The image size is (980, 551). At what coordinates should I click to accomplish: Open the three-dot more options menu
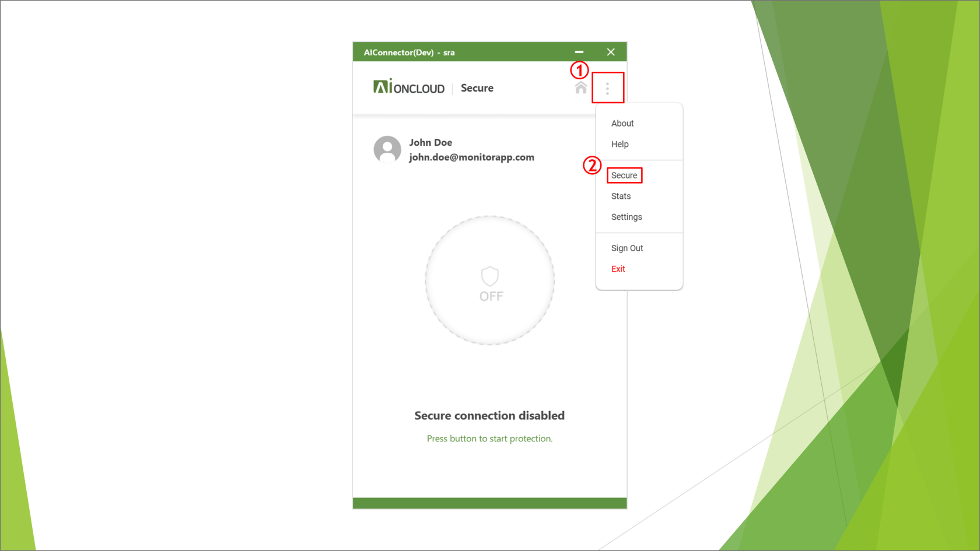pos(607,88)
